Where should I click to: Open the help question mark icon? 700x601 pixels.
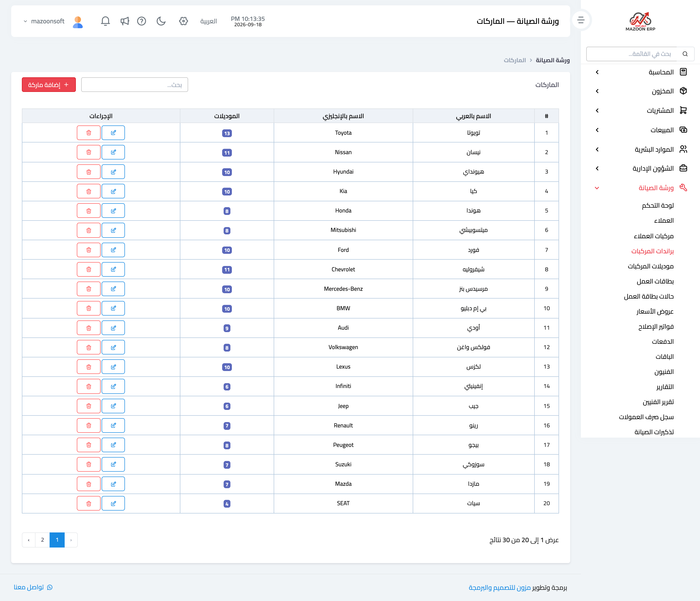141,21
